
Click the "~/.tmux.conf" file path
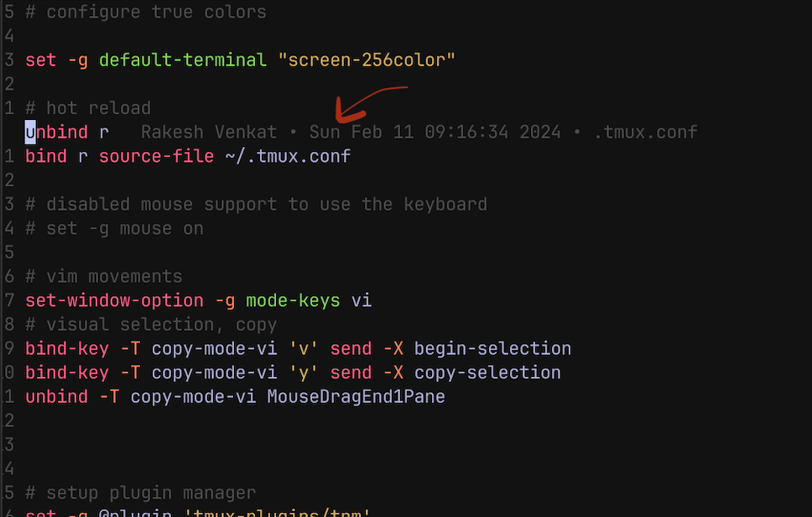tap(288, 157)
